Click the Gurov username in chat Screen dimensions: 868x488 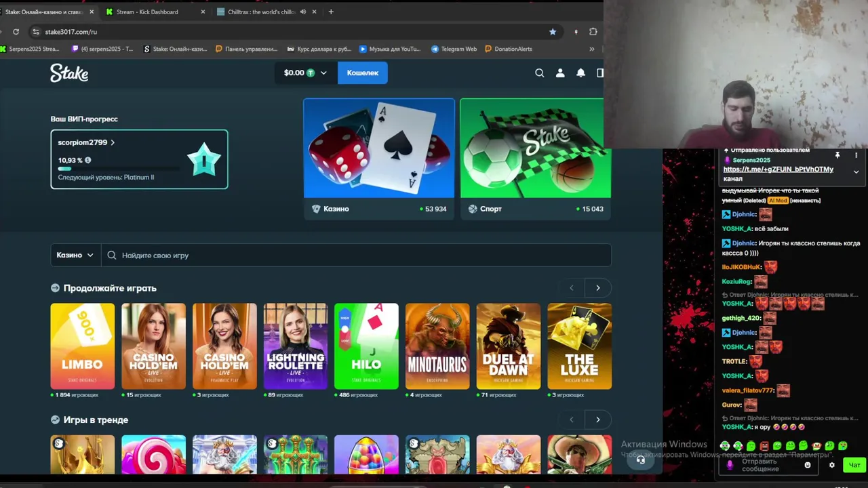[x=732, y=405]
